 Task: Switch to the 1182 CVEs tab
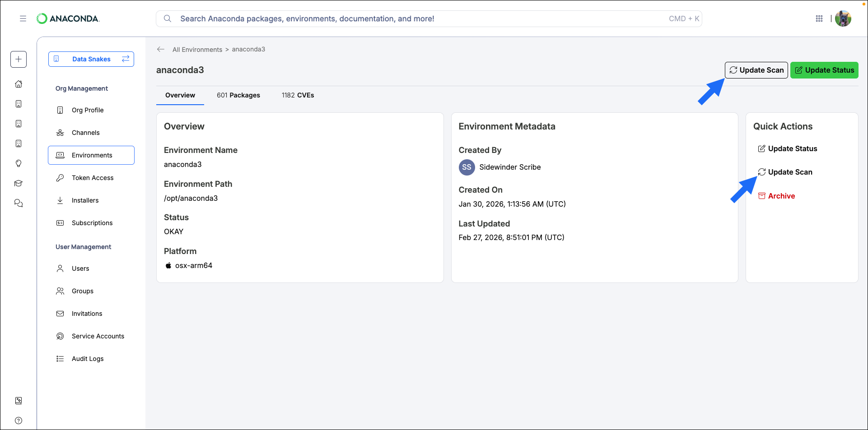tap(298, 95)
